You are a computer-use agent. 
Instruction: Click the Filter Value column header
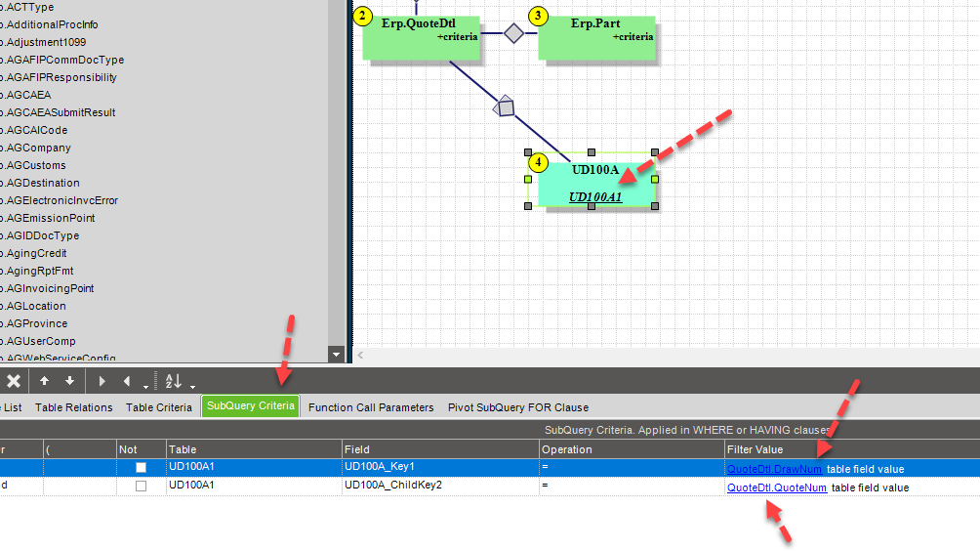(852, 449)
